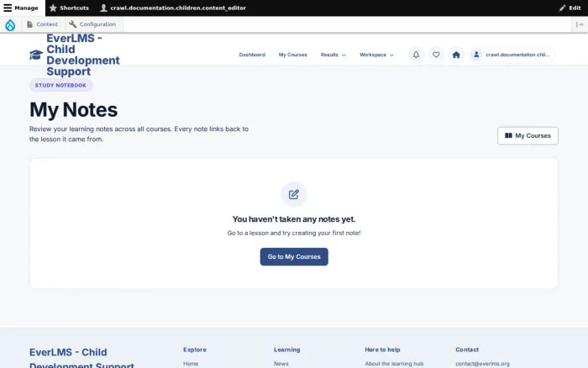Screen dimensions: 588x368
Task: Click the footer Learning heading
Action: [287, 350]
